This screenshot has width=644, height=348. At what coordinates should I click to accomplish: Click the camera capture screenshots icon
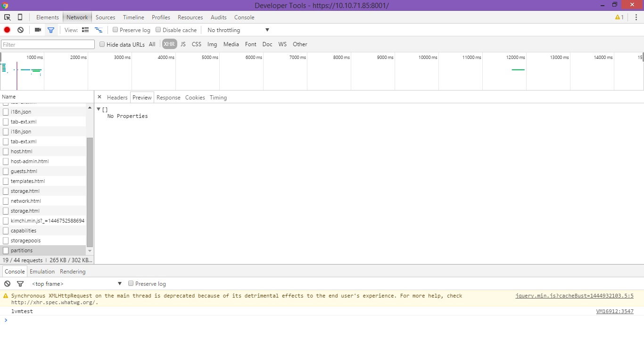coord(38,30)
